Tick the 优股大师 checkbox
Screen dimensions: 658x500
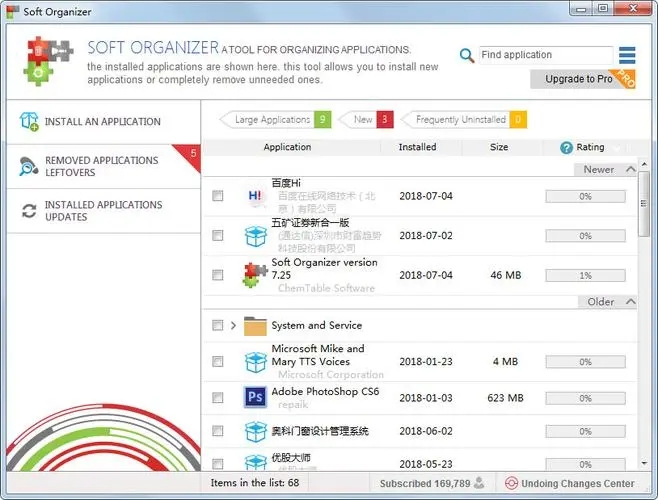[x=217, y=464]
